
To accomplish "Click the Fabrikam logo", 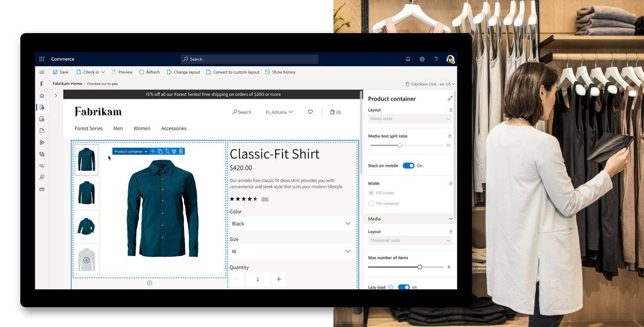I will pos(98,112).
